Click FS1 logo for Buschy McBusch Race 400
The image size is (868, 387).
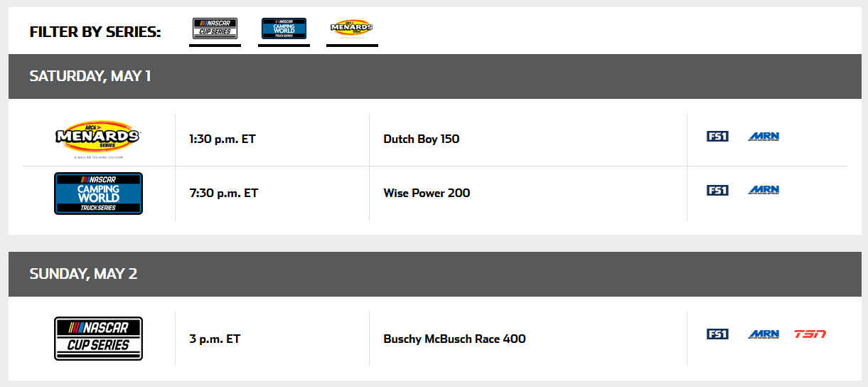click(717, 334)
